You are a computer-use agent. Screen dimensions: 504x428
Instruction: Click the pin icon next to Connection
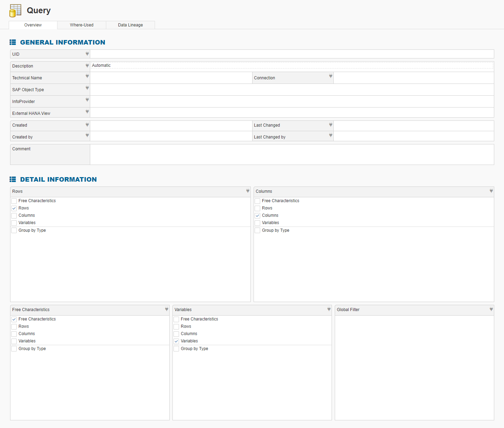click(x=331, y=76)
